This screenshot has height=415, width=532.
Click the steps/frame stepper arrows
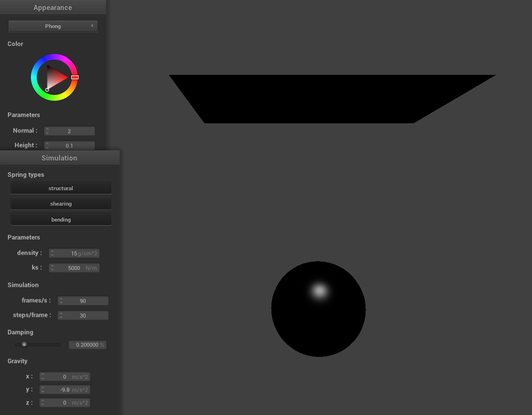pyautogui.click(x=61, y=316)
